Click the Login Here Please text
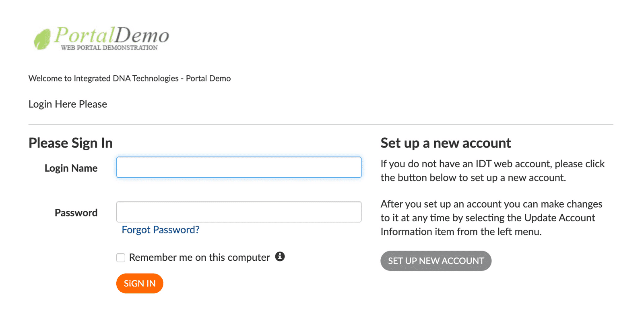This screenshot has width=644, height=326. [68, 104]
